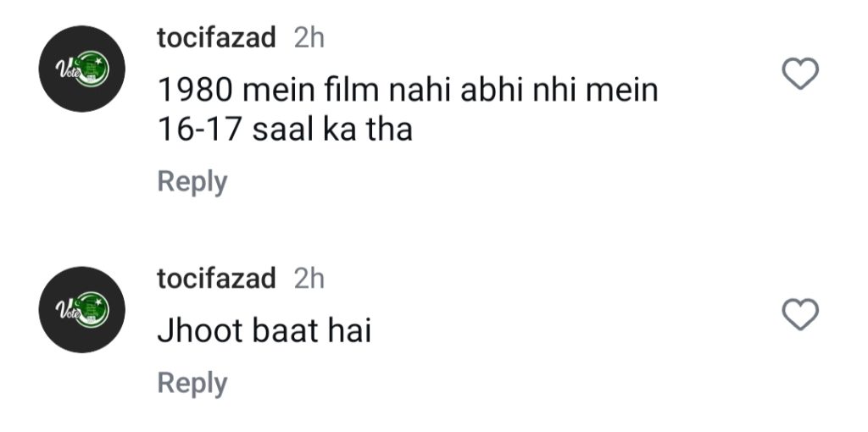Screen dimensions: 868x432
Task: Open the avatar beside "Jhoot baat hai"
Action: click(85, 309)
